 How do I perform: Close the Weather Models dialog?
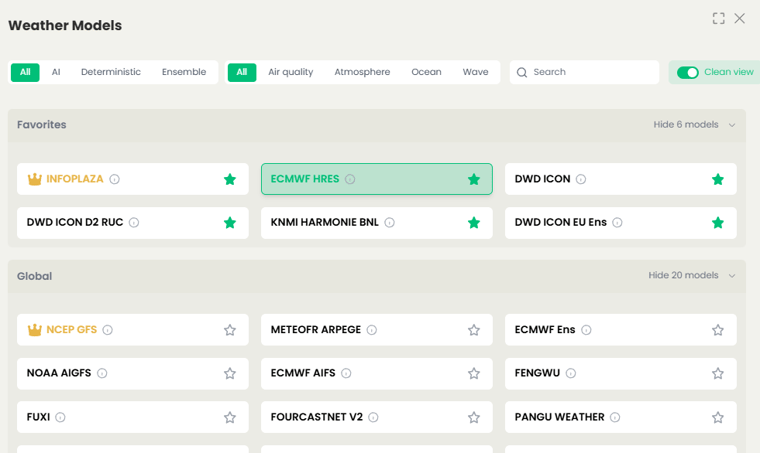click(x=740, y=18)
